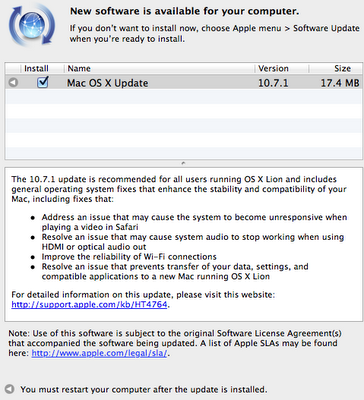
Task: Click the restart-required arrow icon beside Mac OS X Update
Action: pyautogui.click(x=13, y=82)
